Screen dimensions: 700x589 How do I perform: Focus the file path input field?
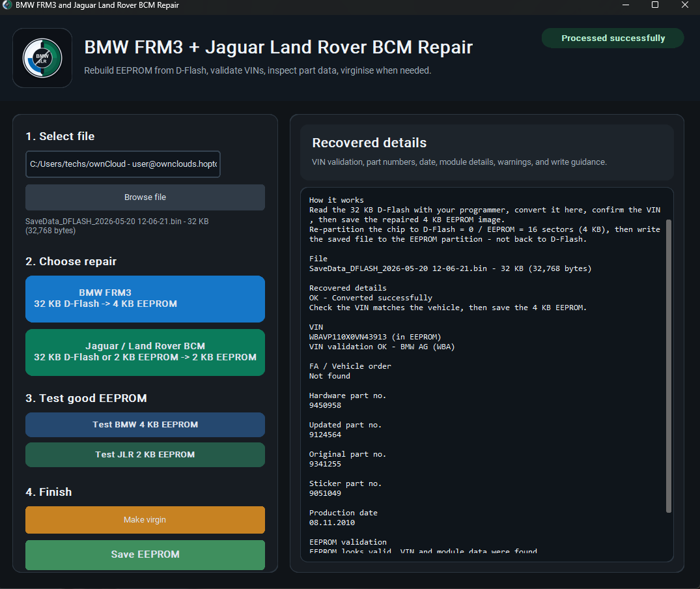123,164
